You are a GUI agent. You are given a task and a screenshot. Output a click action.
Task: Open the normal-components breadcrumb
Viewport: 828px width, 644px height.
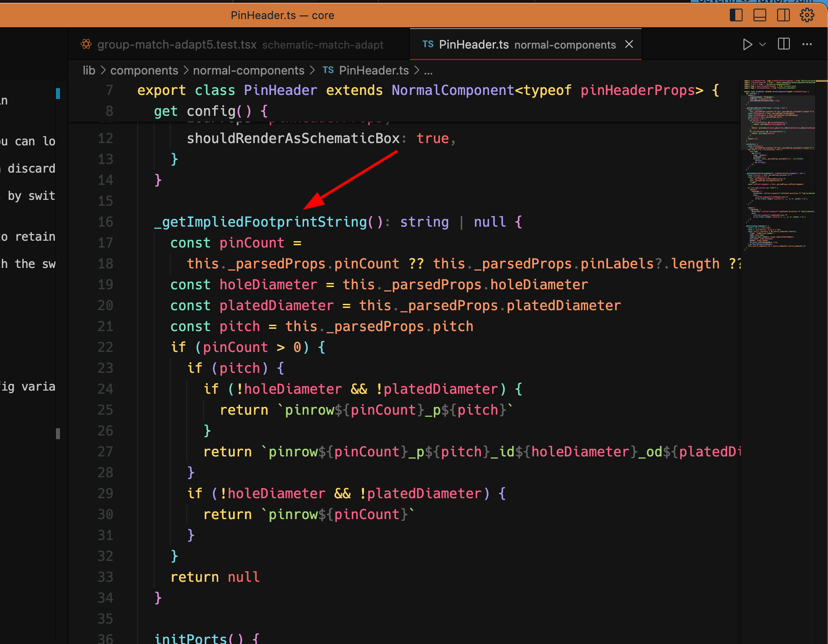tap(249, 70)
